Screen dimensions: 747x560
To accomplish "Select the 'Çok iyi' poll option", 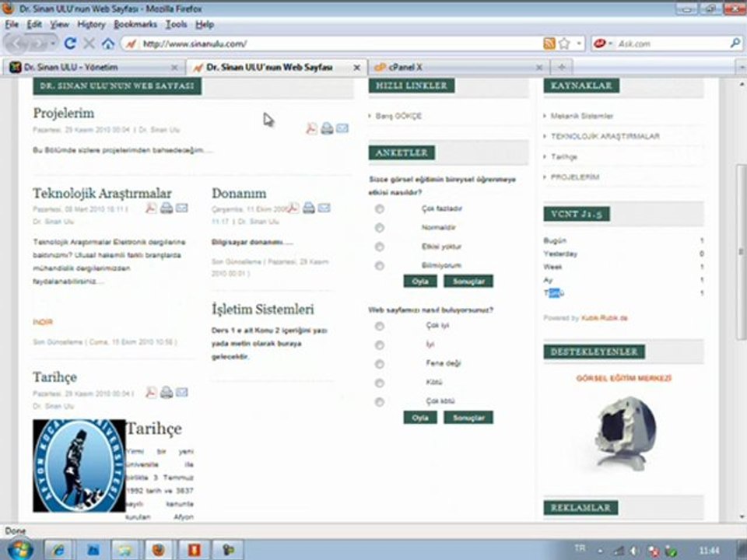I will [379, 326].
